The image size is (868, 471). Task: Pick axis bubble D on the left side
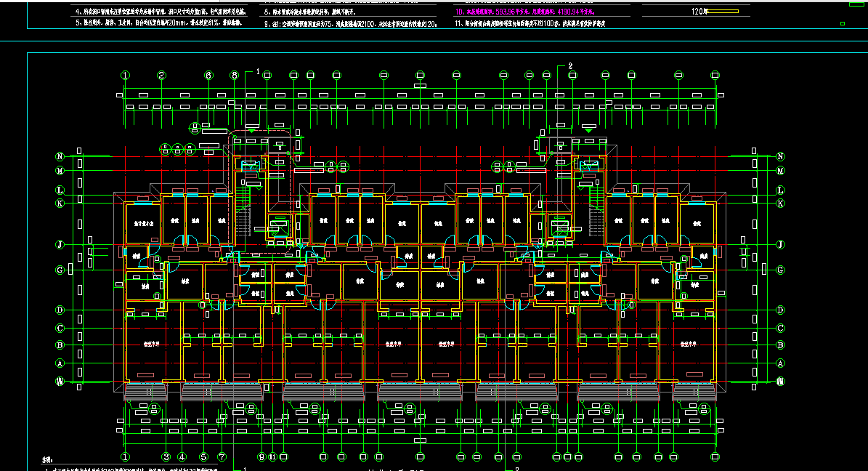[x=60, y=310]
